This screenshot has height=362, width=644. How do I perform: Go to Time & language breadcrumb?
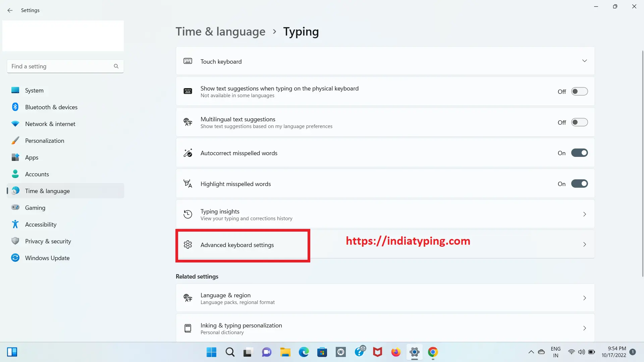coord(220,31)
